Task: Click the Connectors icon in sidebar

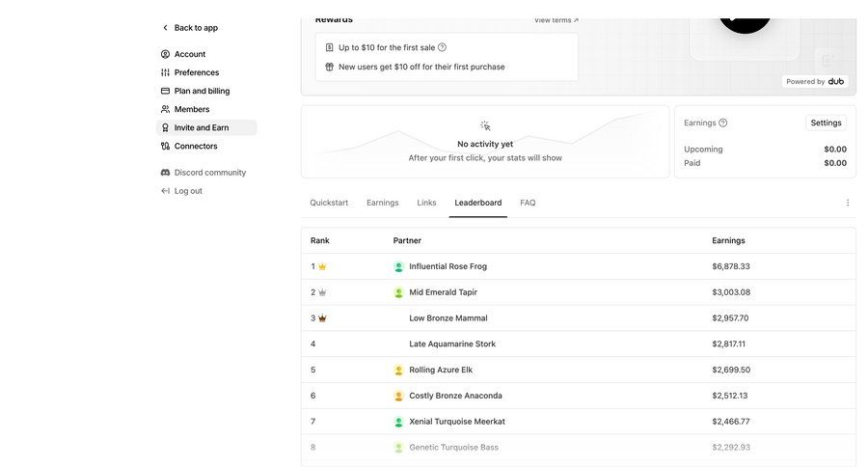Action: click(x=165, y=147)
